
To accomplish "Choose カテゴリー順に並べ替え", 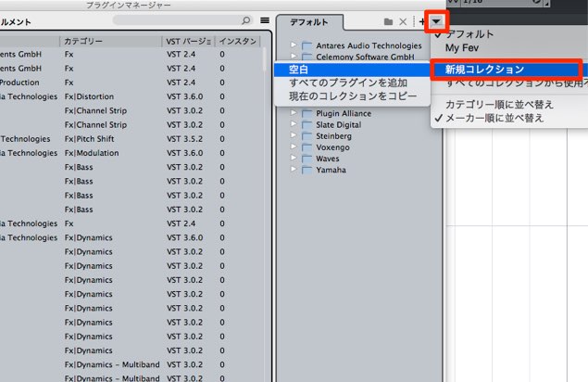I will coord(499,105).
